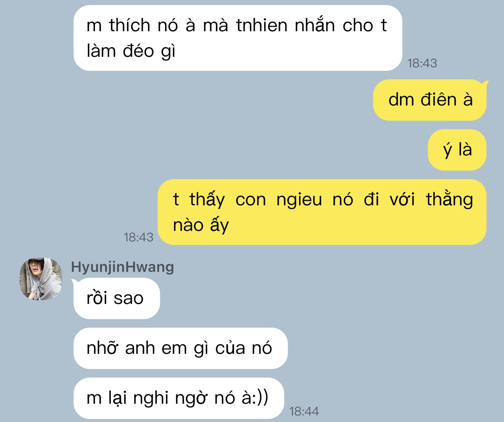Click the ':))' emoticon in the last message
Image resolution: width=504 pixels, height=422 pixels.
260,398
